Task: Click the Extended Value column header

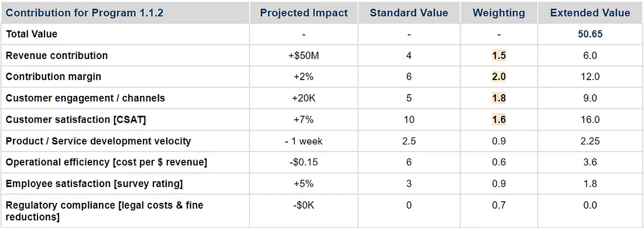Action: [x=590, y=13]
